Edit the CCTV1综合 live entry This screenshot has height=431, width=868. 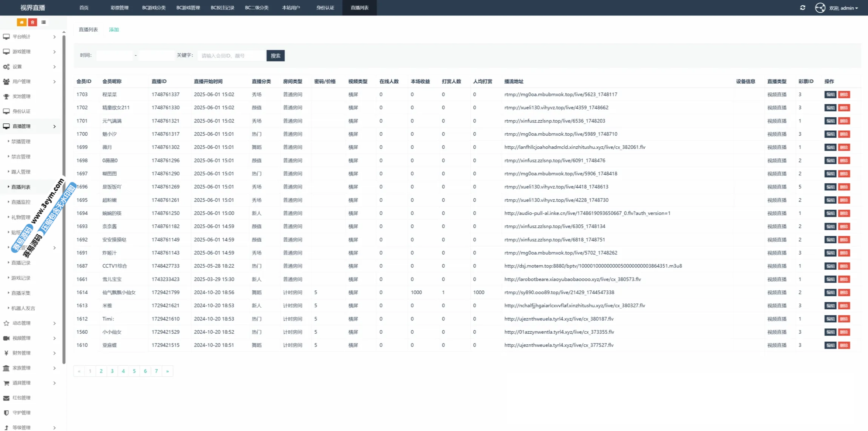(x=830, y=266)
